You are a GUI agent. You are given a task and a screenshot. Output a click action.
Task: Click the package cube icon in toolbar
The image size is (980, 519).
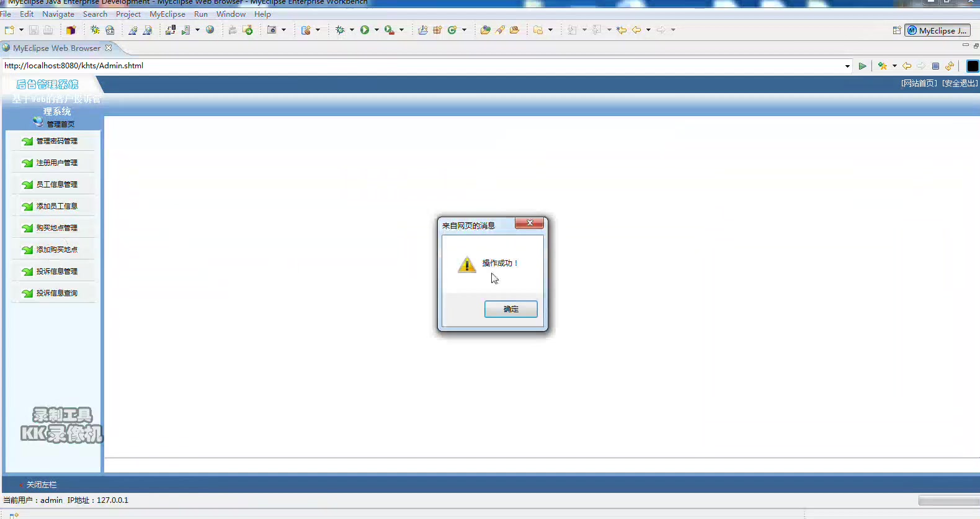[71, 30]
